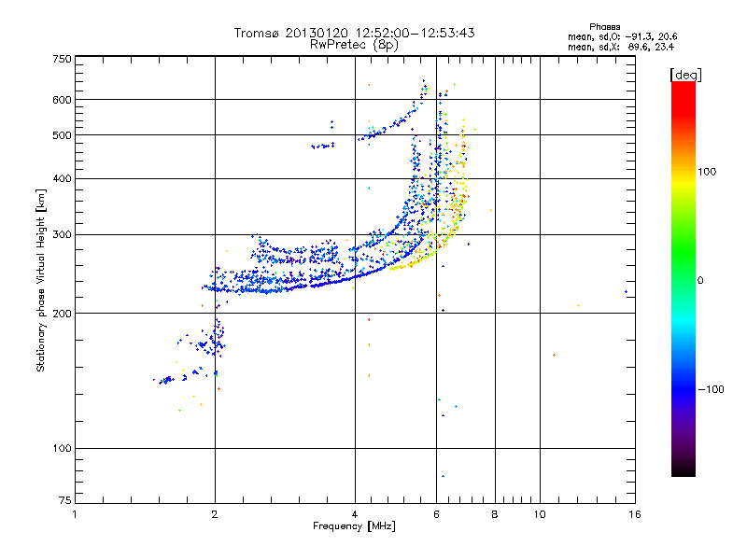This screenshot has height=560, width=747.
Task: Click the isolated orange point past 10 MHz at 160 km
Action: pyautogui.click(x=554, y=356)
